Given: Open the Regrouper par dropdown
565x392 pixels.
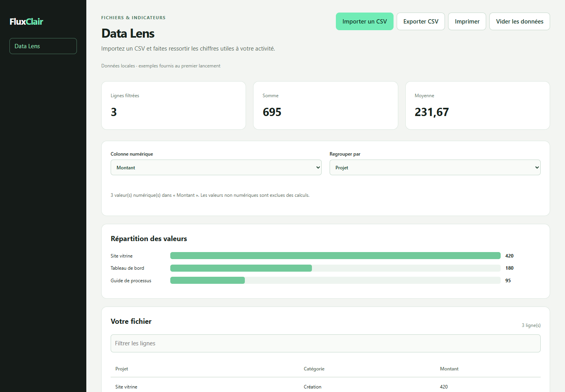Looking at the screenshot, I should coord(435,167).
